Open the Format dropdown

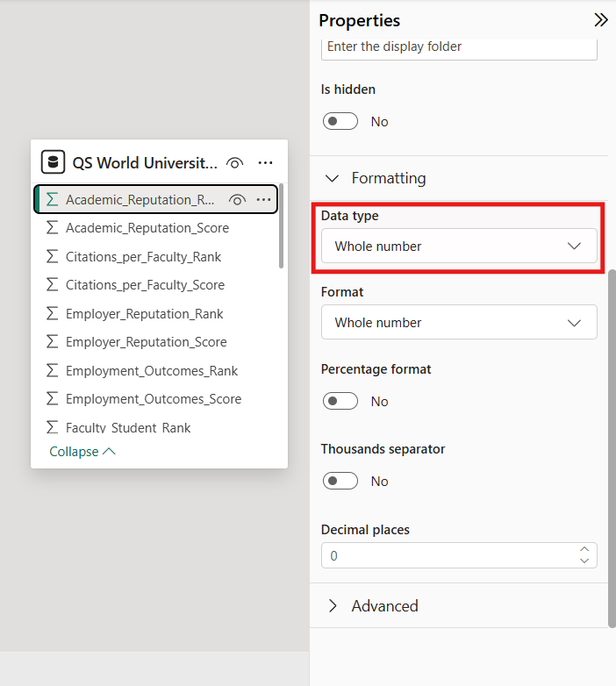click(x=459, y=323)
